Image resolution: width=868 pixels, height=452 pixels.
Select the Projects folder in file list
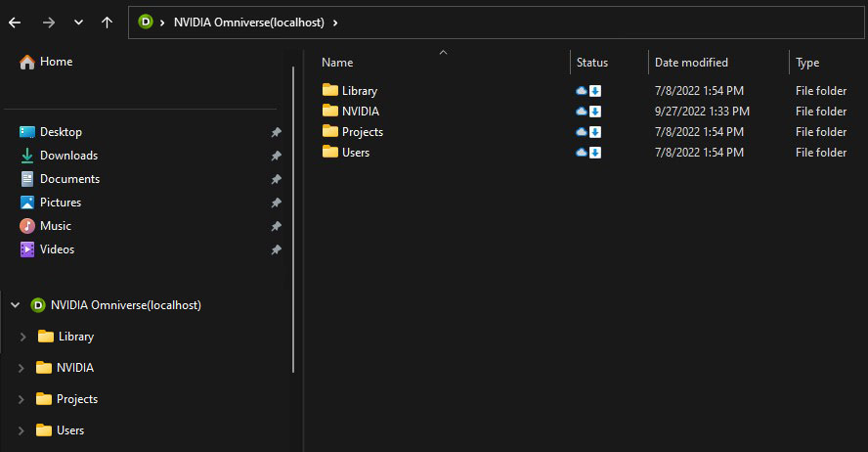pyautogui.click(x=362, y=132)
